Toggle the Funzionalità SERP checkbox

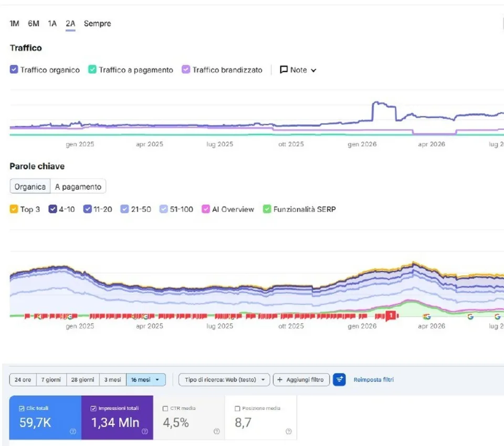[x=267, y=209]
